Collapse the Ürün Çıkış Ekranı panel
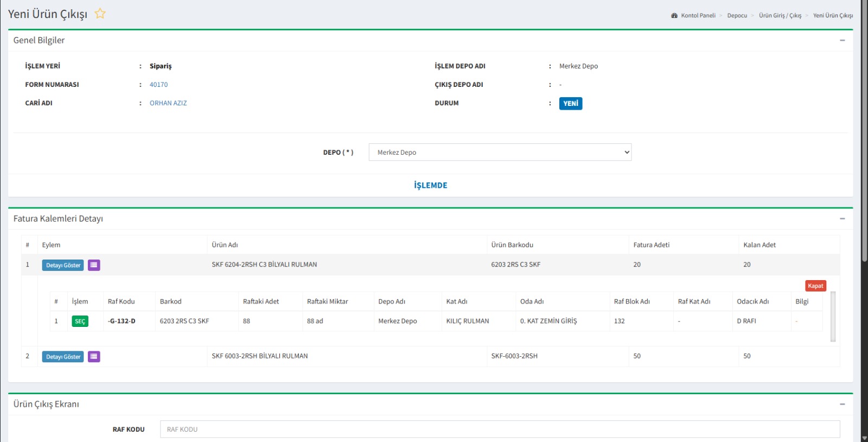Image resolution: width=868 pixels, height=442 pixels. tap(842, 404)
